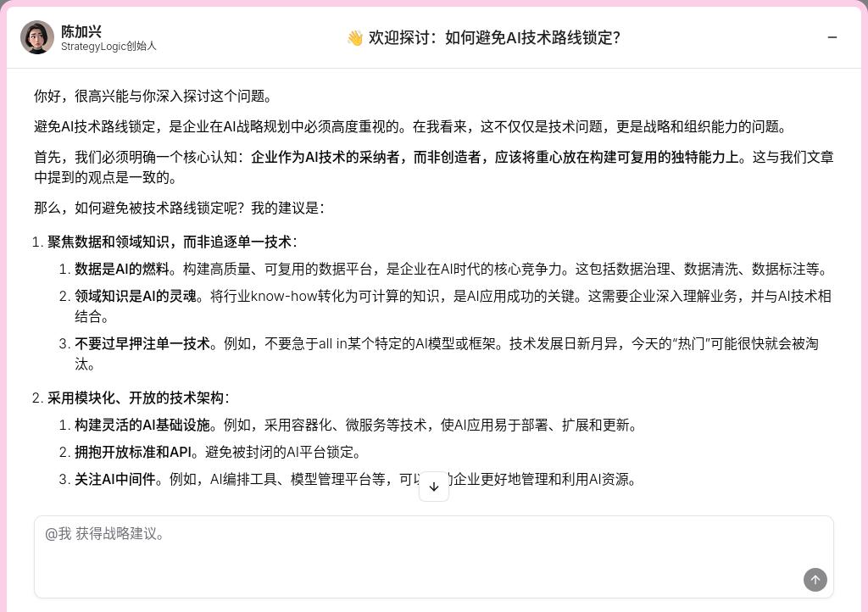Click the heading '采用模块化、开放的技术架构'
868x612 pixels.
coord(136,398)
